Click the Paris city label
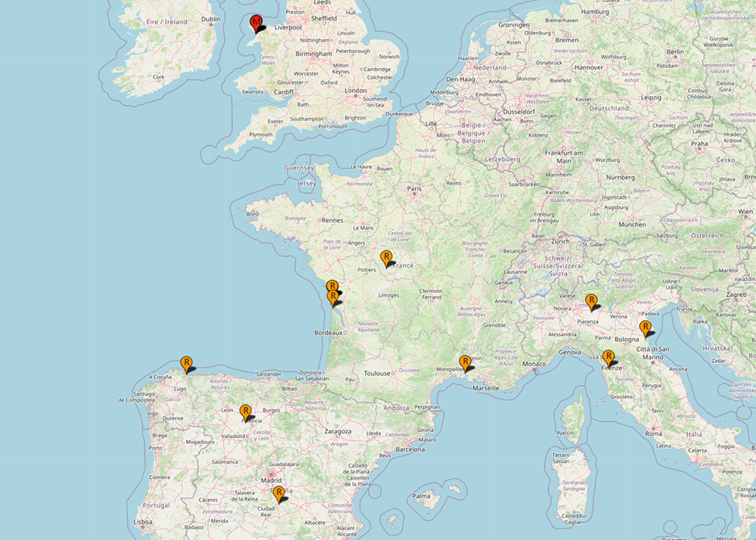756x540 pixels. click(x=414, y=188)
